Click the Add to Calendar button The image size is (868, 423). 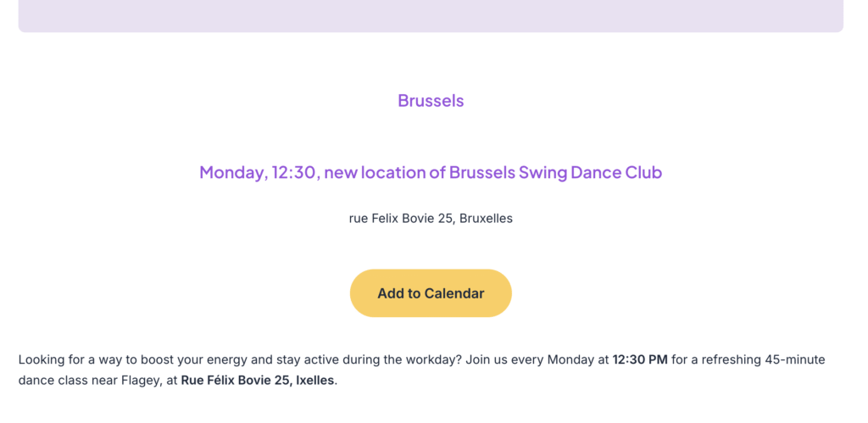pos(431,293)
